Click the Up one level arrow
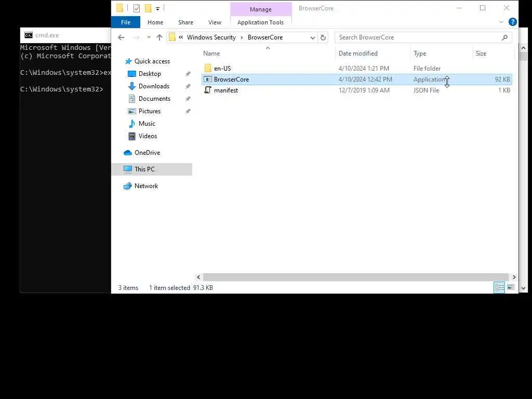This screenshot has height=399, width=532. click(x=159, y=37)
